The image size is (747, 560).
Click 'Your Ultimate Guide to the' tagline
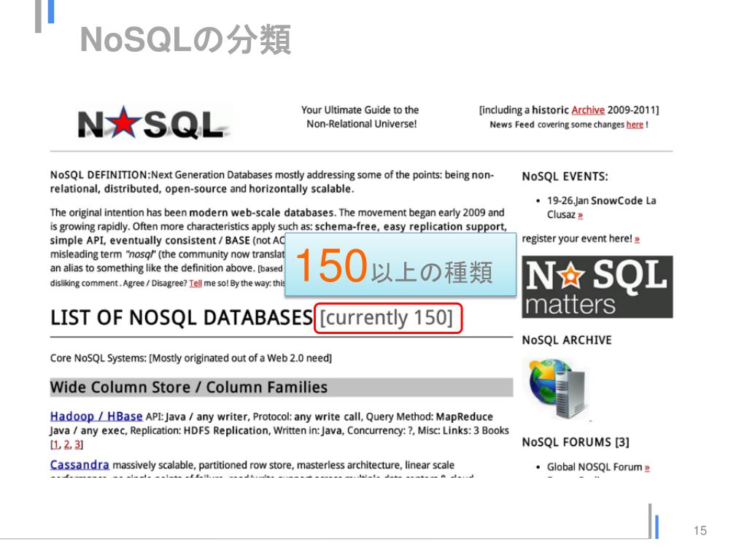(x=360, y=110)
